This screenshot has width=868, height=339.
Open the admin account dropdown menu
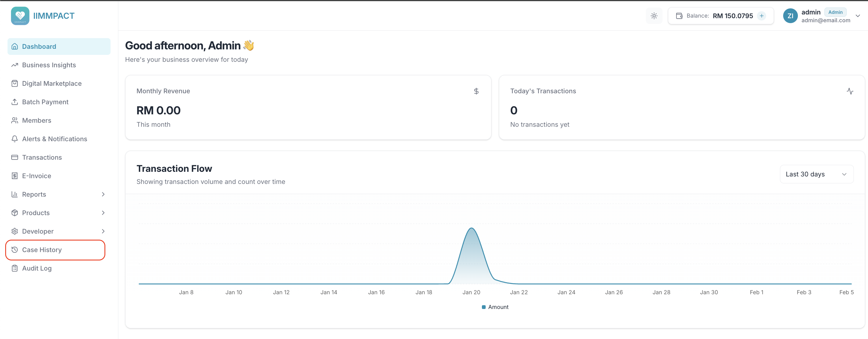[x=858, y=16]
